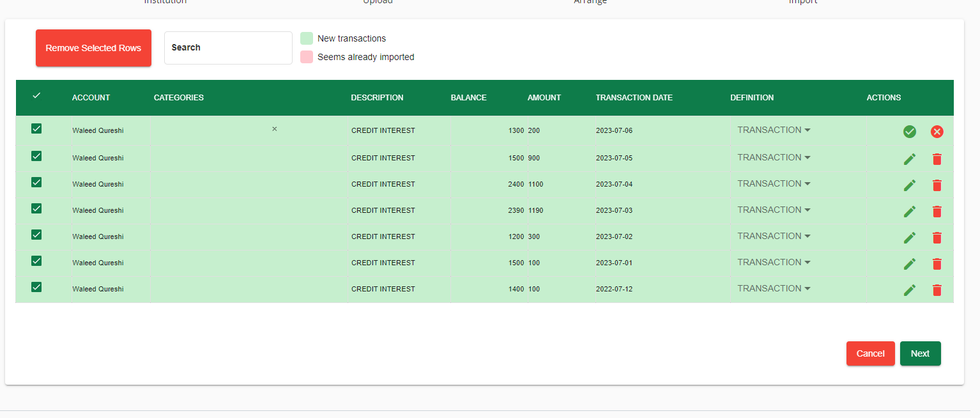The image size is (980, 418).
Task: Uncheck the 2023-07-06 transaction row checkbox
Action: click(x=36, y=129)
